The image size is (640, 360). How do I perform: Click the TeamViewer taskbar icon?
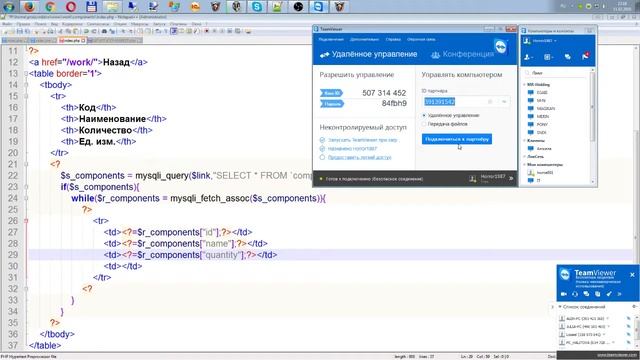coord(318,7)
